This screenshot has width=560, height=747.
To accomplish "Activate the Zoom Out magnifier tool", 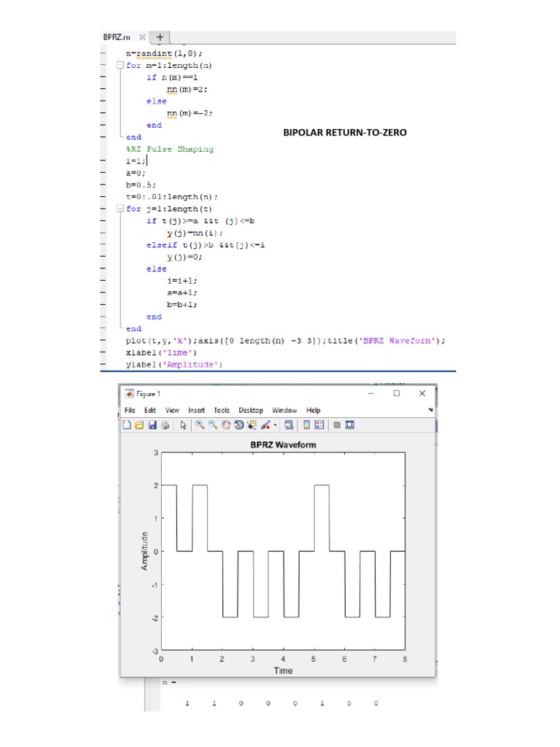I will [212, 425].
